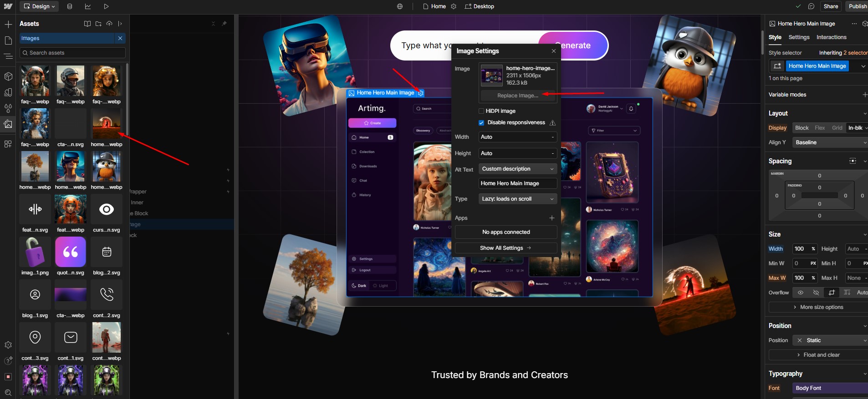Open the Pages panel icon in sidebar
The height and width of the screenshot is (399, 868).
[x=8, y=40]
